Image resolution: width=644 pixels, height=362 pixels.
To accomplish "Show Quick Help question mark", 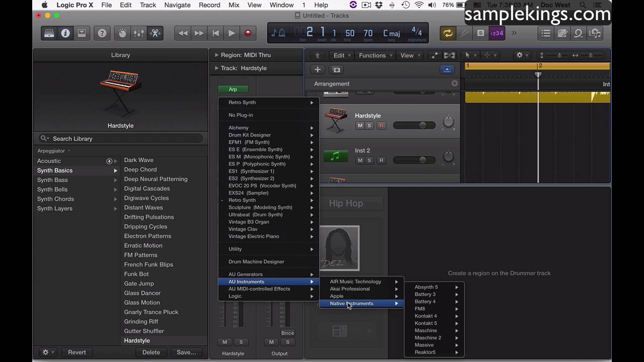I will (x=102, y=33).
